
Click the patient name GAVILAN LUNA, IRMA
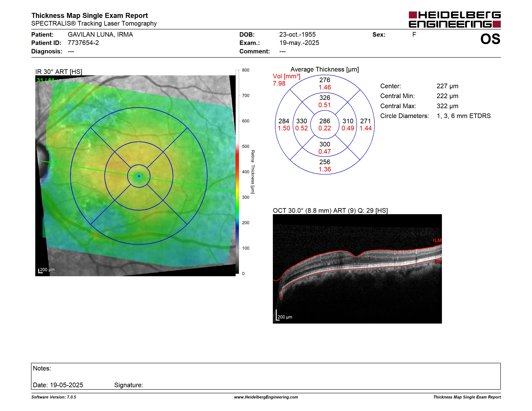coord(100,35)
